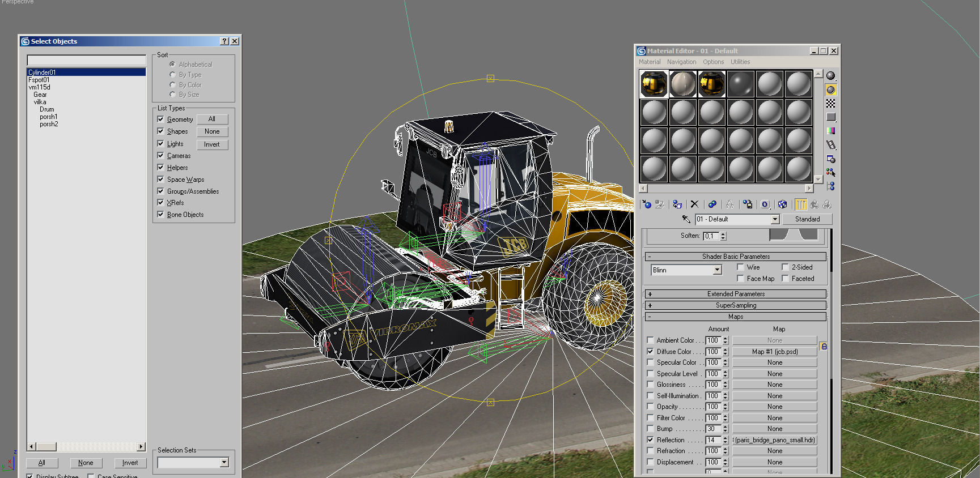Click Make Unique icon
This screenshot has width=980, height=478.
(x=730, y=204)
